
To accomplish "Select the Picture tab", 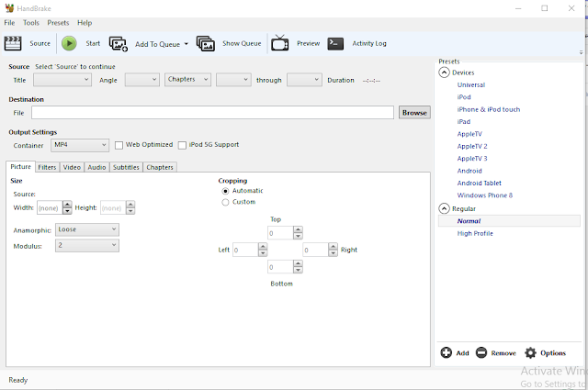I will coord(20,167).
